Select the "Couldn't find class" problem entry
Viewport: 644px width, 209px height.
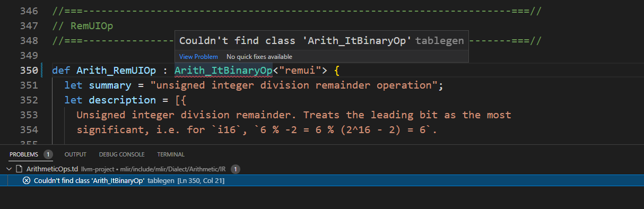pos(322,181)
